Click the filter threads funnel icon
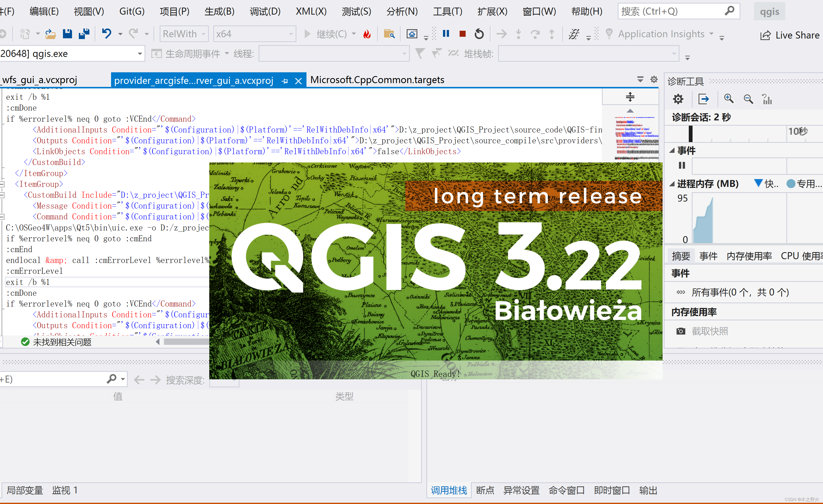The image size is (823, 504). point(420,53)
